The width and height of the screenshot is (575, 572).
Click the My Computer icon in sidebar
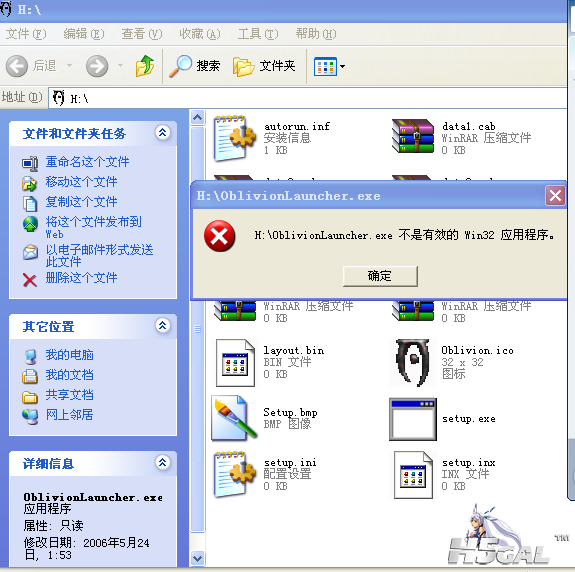(x=30, y=357)
